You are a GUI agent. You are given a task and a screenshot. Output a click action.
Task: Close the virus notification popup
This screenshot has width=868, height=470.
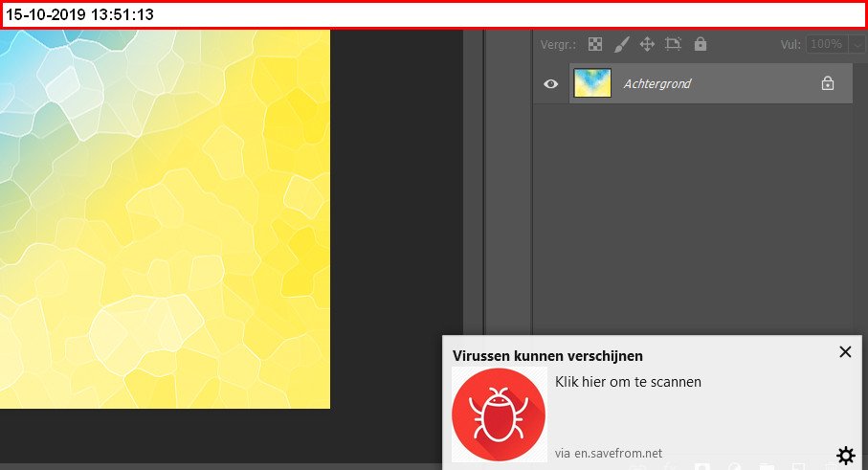(x=845, y=351)
